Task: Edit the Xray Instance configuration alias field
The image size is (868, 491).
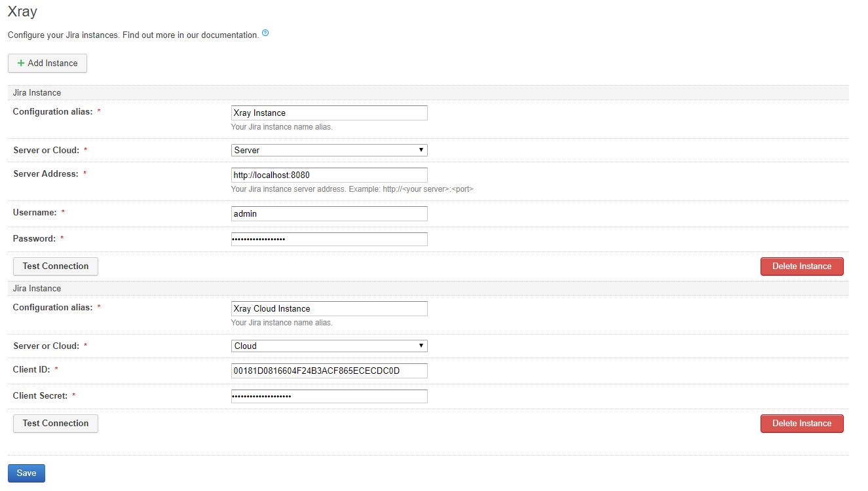Action: click(x=329, y=113)
